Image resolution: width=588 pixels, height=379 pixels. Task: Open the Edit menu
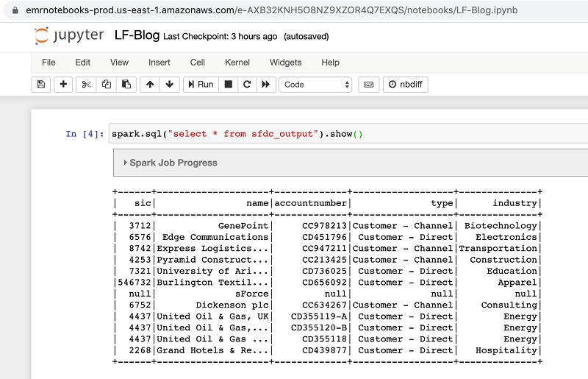click(x=83, y=63)
